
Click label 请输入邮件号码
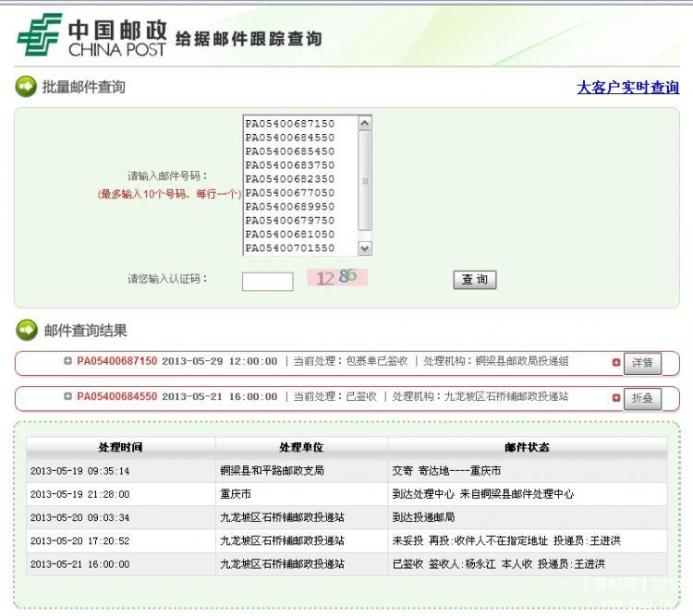pyautogui.click(x=167, y=175)
